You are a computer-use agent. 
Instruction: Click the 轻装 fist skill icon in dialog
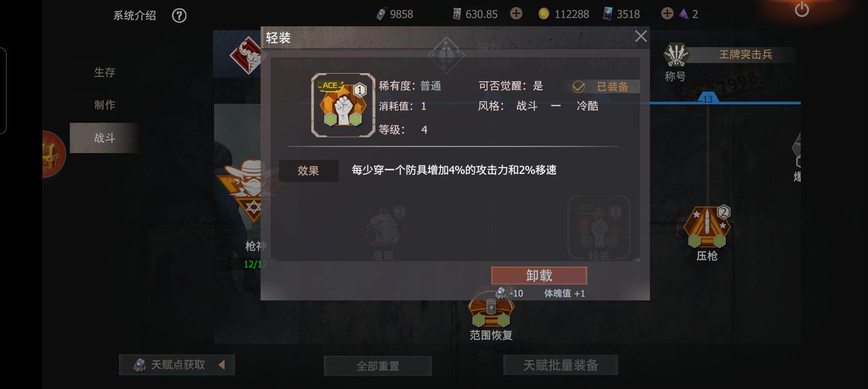[x=343, y=105]
